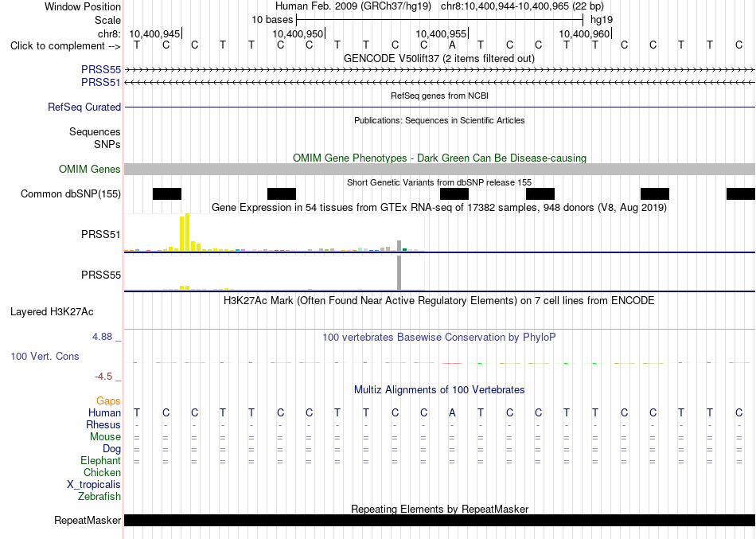
Task: Click the 'GENCODE V50lift37 (2 items filtered out)' title
Action: [x=439, y=58]
